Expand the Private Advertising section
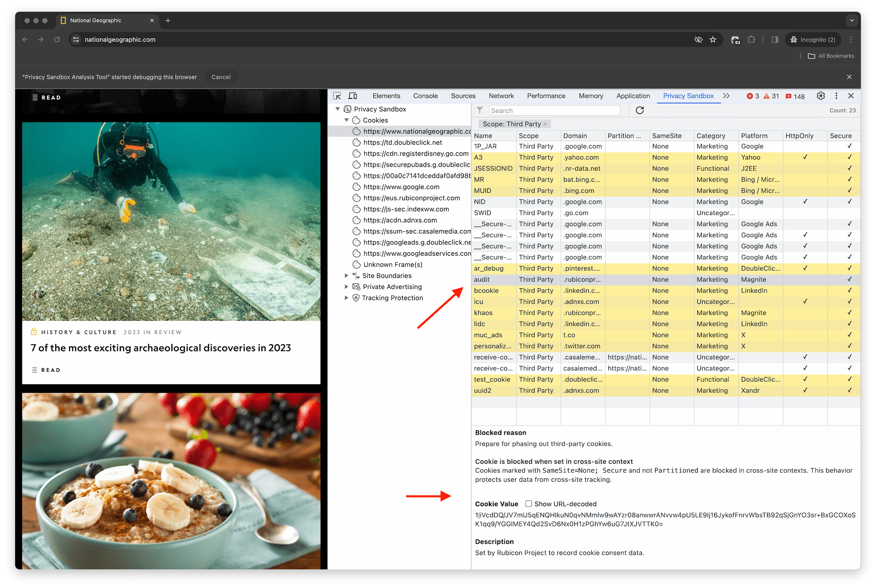The image size is (876, 588). pyautogui.click(x=347, y=287)
